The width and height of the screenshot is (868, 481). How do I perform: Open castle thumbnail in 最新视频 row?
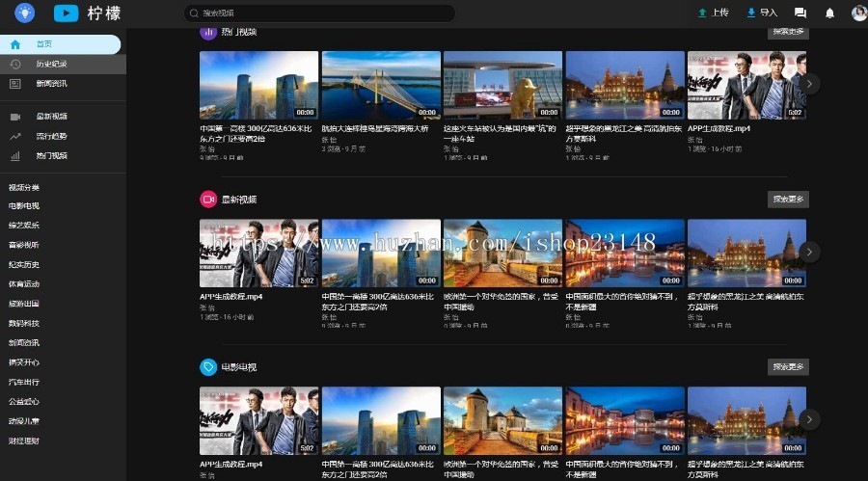[502, 253]
